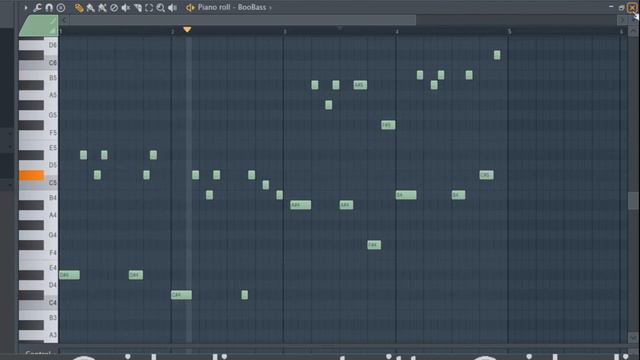Click the orange highlighted C#5 piano key
Viewport: 640px width, 360px height.
[x=31, y=175]
